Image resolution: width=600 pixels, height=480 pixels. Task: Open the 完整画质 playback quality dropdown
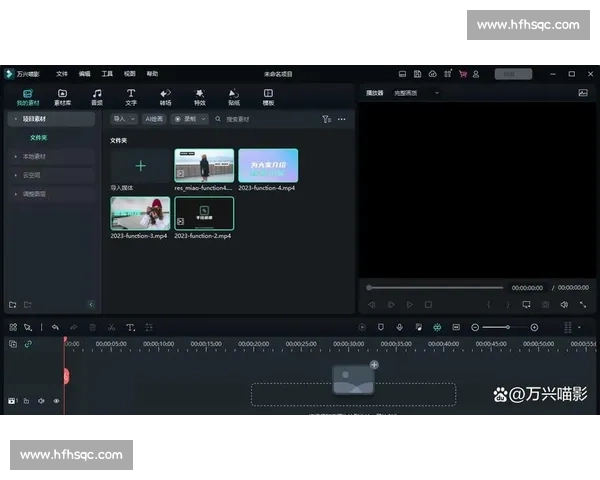tap(416, 93)
